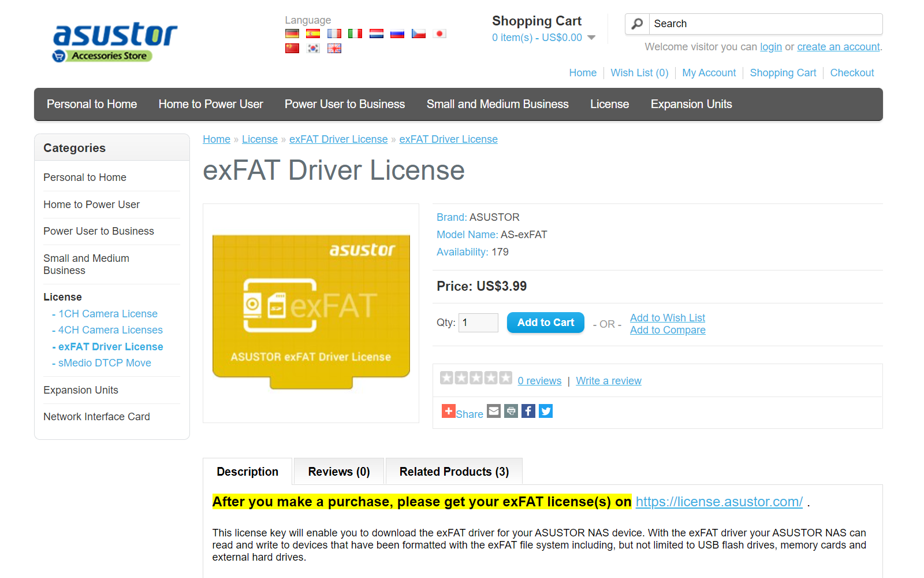Click the search magnifier icon
The image size is (924, 578).
(637, 24)
